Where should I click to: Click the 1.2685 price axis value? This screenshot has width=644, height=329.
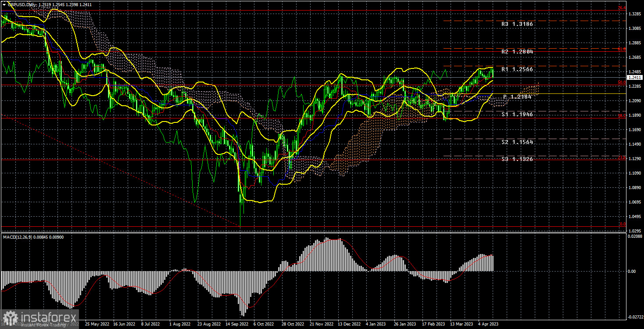pos(634,57)
